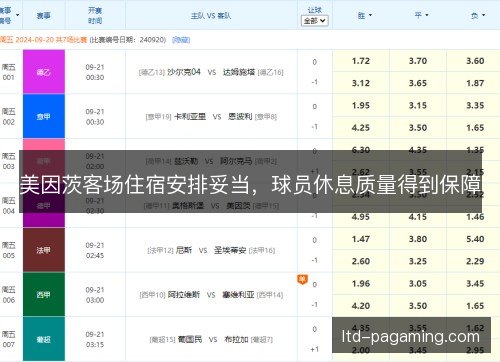The height and width of the screenshot is (362, 500).
Task: Pick win odds 1.95 for 卡利亚里 match
Action: pyautogui.click(x=361, y=105)
